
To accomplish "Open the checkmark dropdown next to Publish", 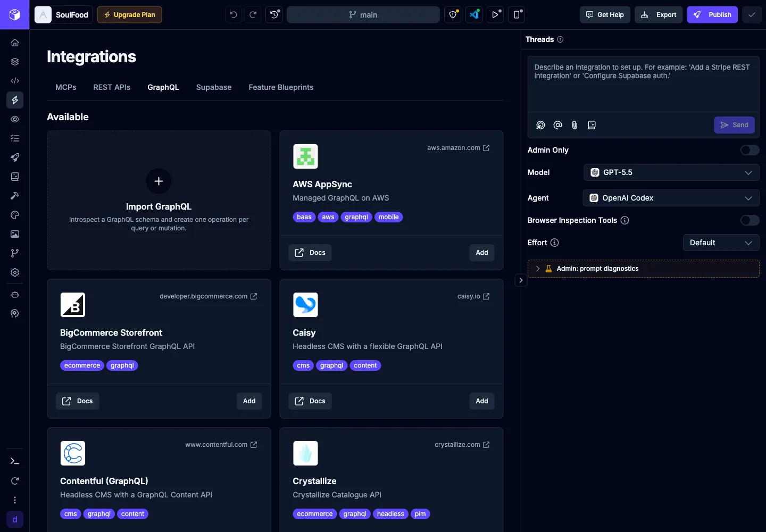I will [x=752, y=15].
